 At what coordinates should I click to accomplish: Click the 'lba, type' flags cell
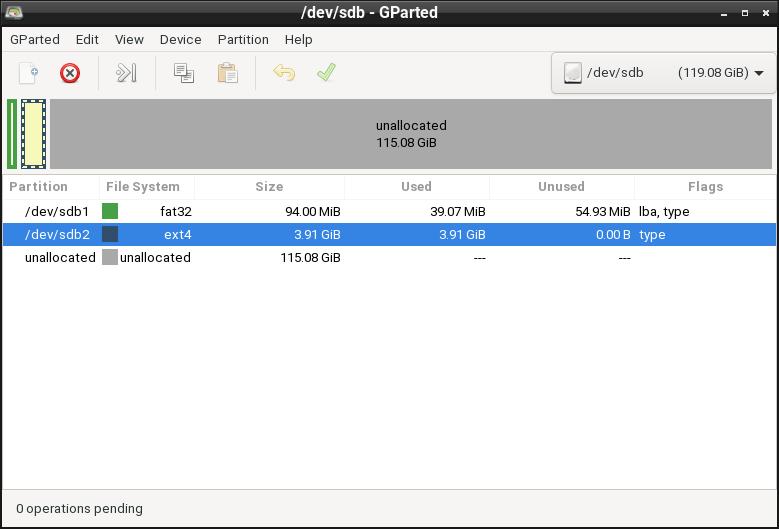(x=664, y=212)
